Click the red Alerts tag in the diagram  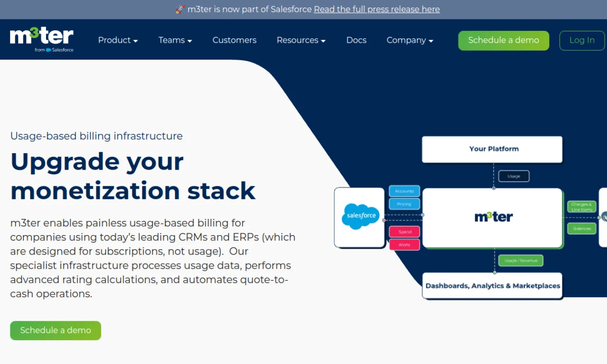tap(405, 245)
